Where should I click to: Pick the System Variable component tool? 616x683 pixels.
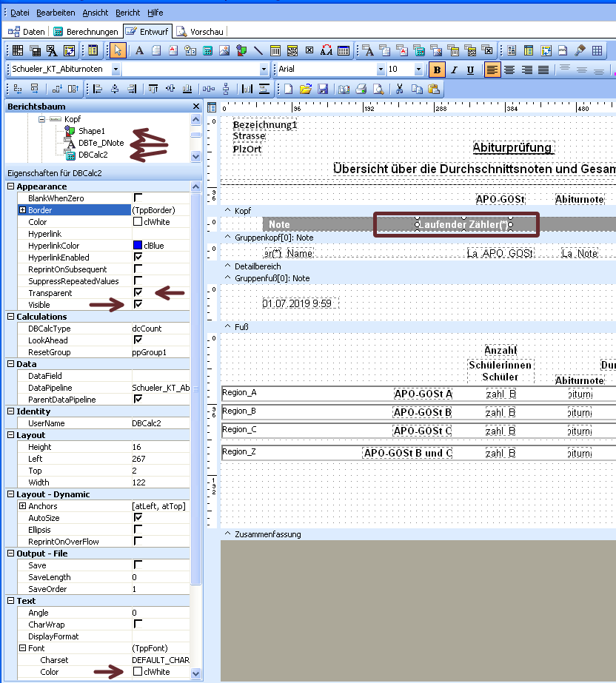coord(190,50)
